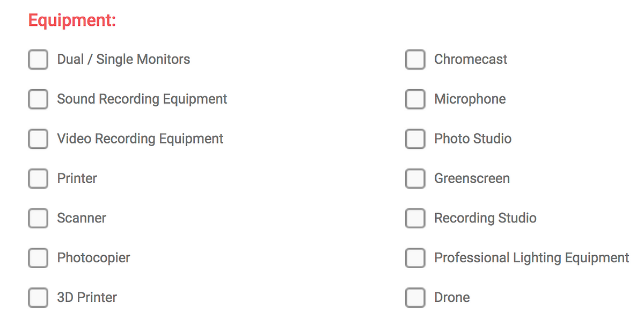Check the Greenscreen checkbox
644x317 pixels.
(x=415, y=178)
